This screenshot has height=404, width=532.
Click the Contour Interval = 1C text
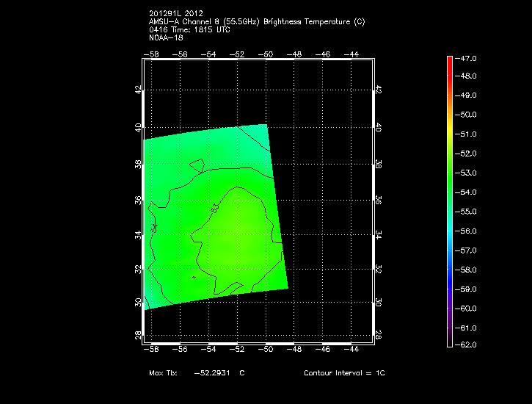pos(343,373)
